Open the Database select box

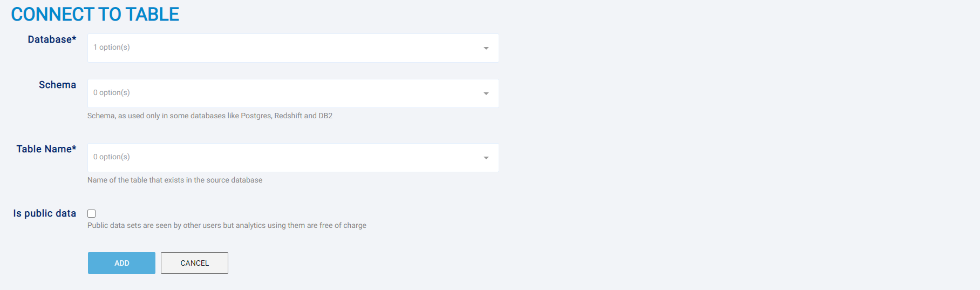click(293, 48)
